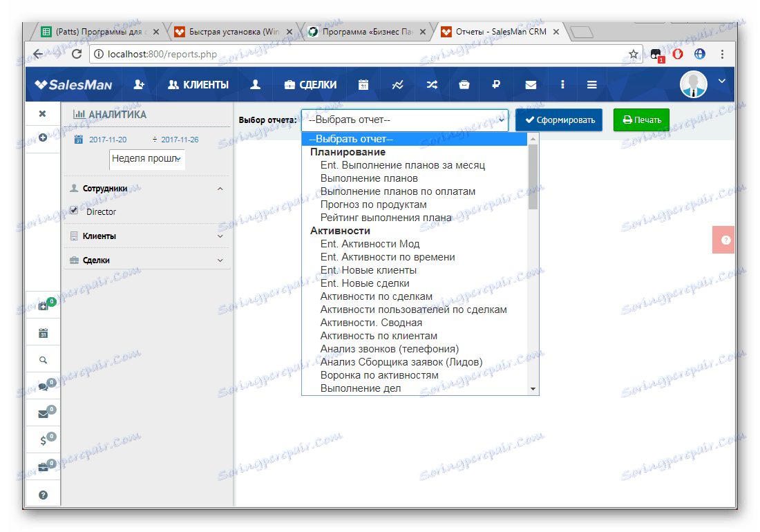Expand the Клиенты filter section
The image size is (760, 532).
click(x=220, y=236)
